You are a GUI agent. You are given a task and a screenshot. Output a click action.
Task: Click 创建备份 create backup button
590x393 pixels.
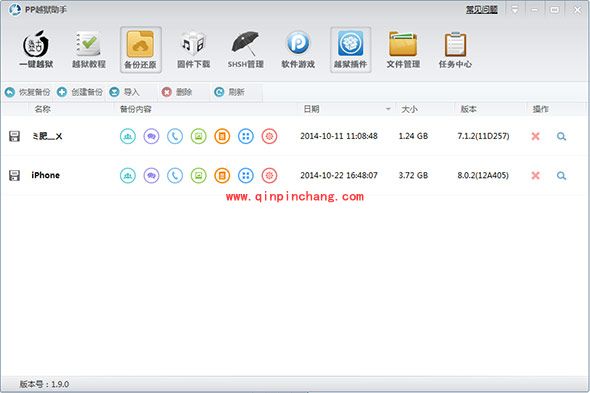pyautogui.click(x=80, y=92)
